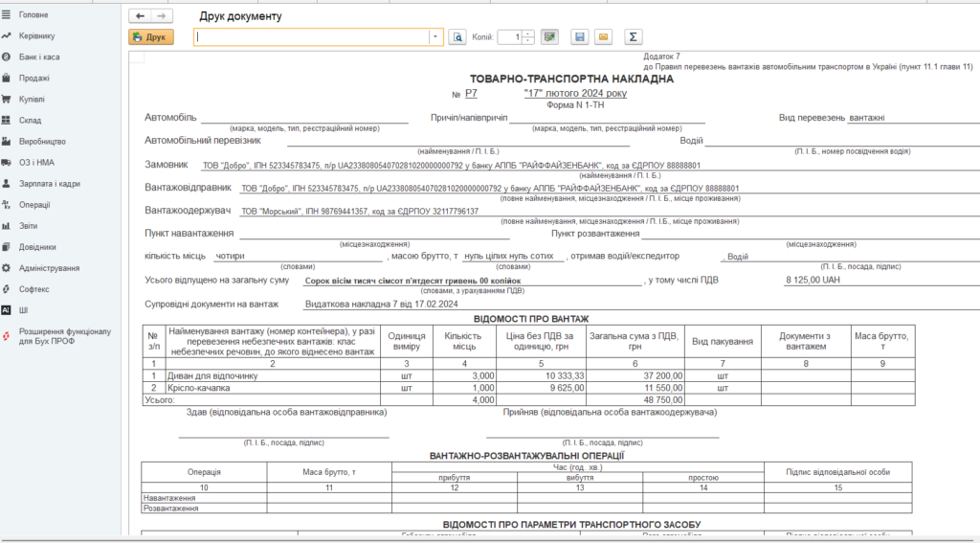
Task: Click the Форма N 1-ТН label
Action: coord(575,105)
